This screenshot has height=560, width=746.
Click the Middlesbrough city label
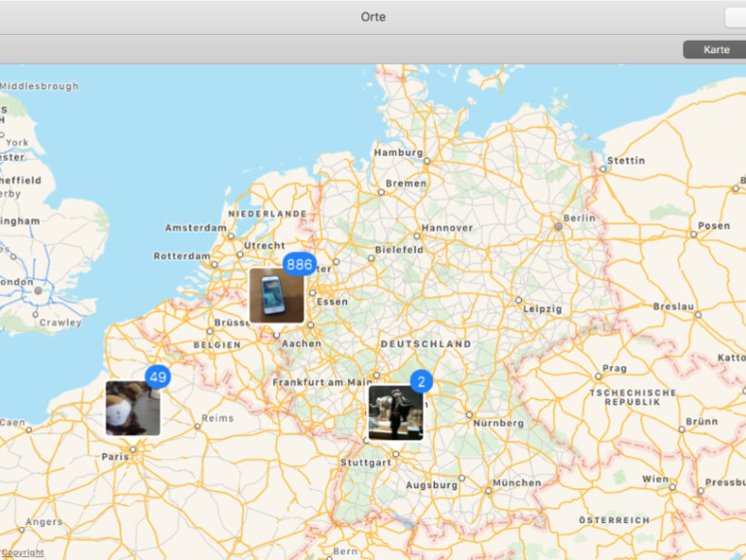coord(40,85)
